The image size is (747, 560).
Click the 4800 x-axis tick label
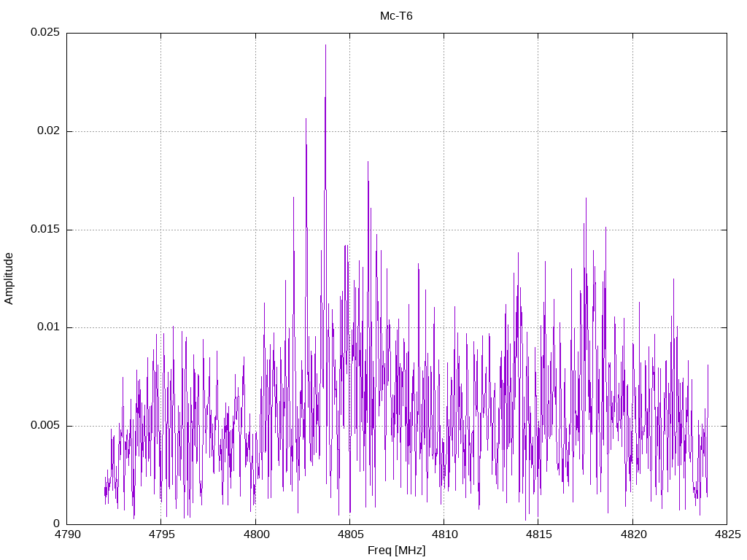point(255,534)
